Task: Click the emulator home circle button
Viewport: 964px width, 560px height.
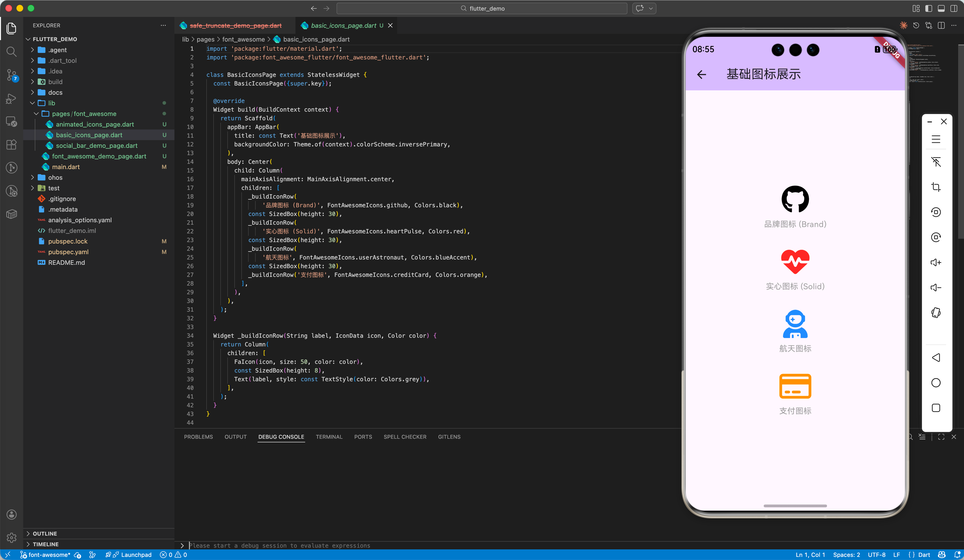Action: pyautogui.click(x=936, y=383)
